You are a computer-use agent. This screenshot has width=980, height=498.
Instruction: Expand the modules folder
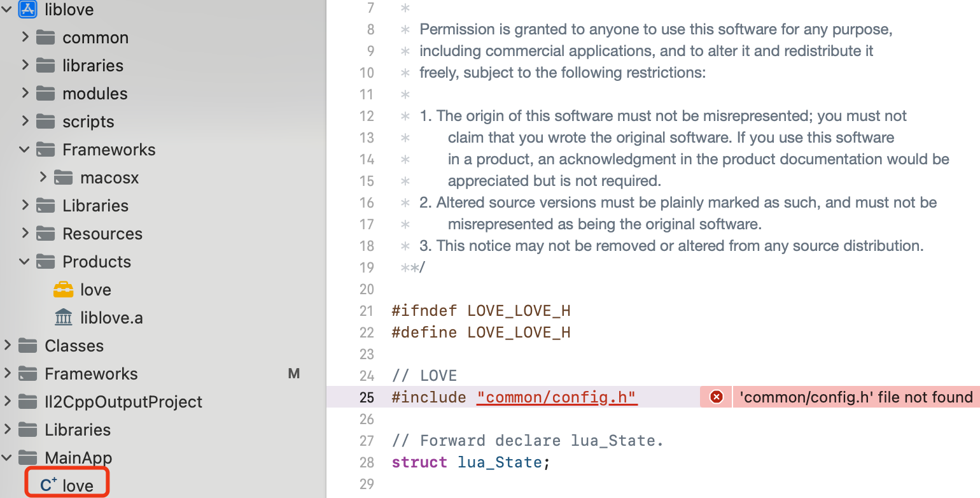pos(25,94)
